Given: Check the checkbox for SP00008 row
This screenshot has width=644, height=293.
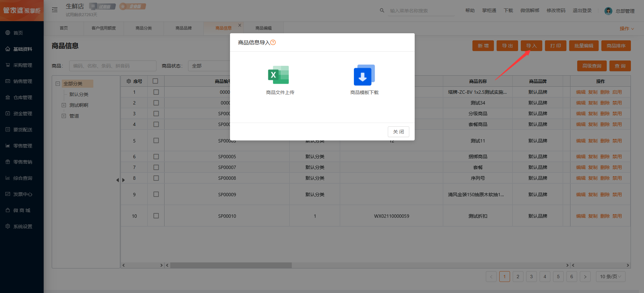Looking at the screenshot, I should tap(156, 178).
